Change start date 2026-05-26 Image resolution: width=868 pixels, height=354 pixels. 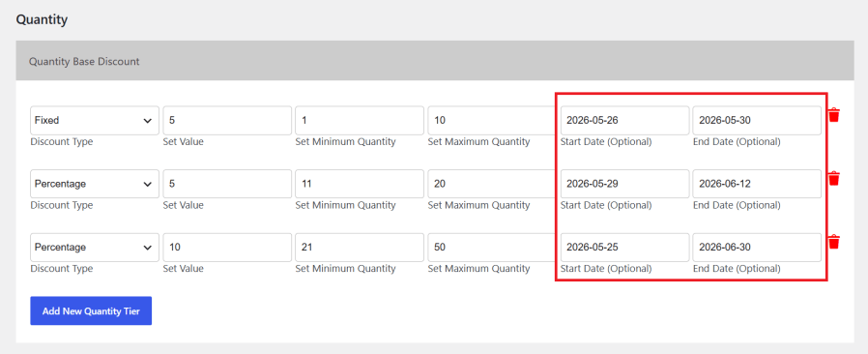[624, 120]
